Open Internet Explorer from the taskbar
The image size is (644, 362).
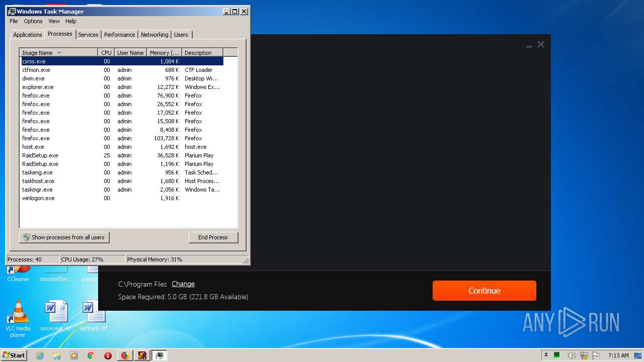point(40,355)
